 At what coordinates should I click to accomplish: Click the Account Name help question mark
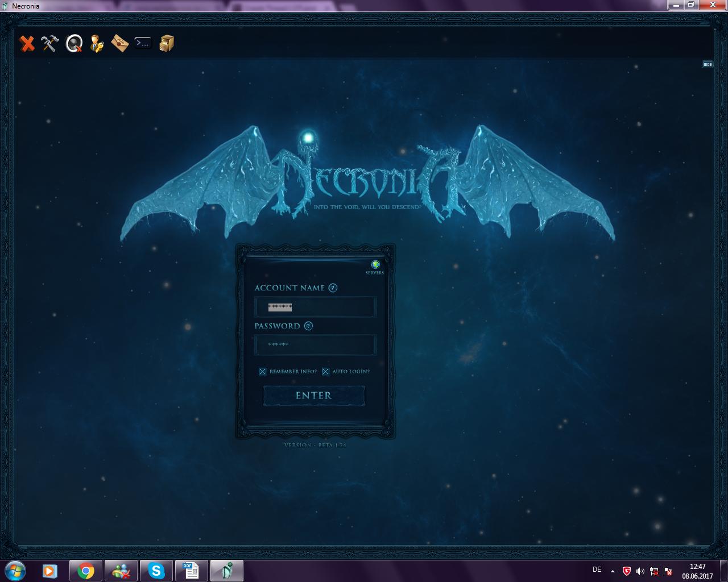point(333,288)
